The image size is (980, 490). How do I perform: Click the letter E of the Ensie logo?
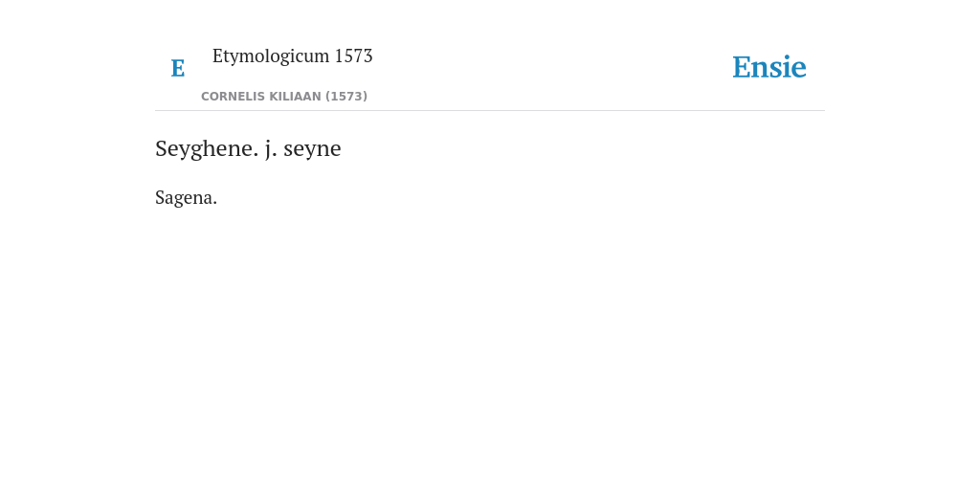click(x=742, y=67)
